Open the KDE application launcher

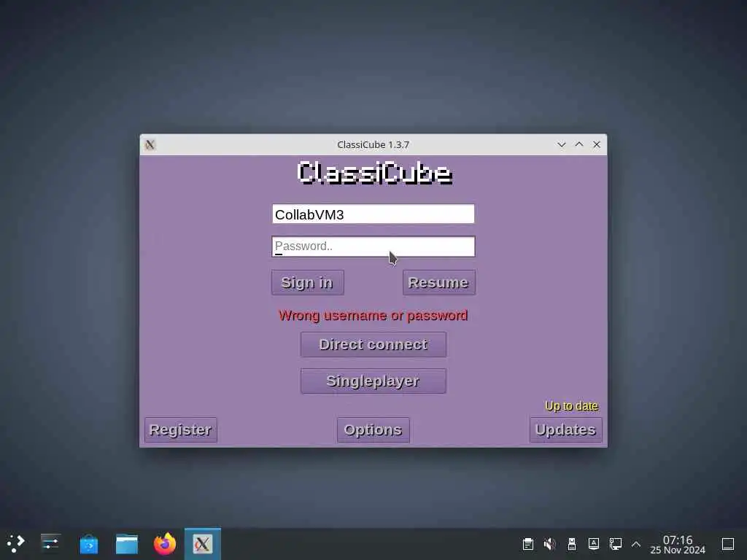point(16,543)
